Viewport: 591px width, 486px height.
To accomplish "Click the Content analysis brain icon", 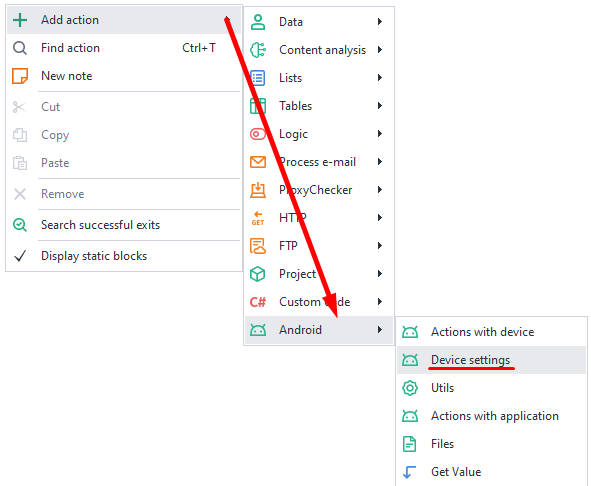I will (258, 50).
